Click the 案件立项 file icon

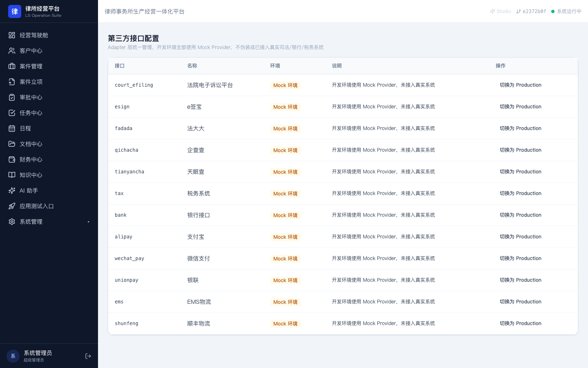(x=12, y=82)
